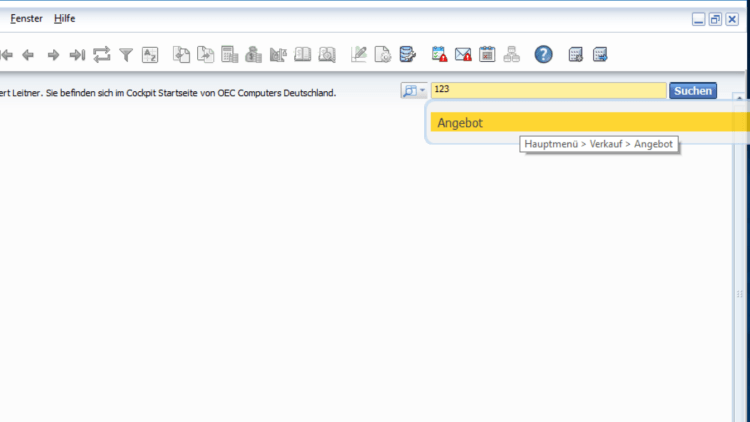The height and width of the screenshot is (422, 750).
Task: Go to previous record arrow
Action: [x=28, y=55]
